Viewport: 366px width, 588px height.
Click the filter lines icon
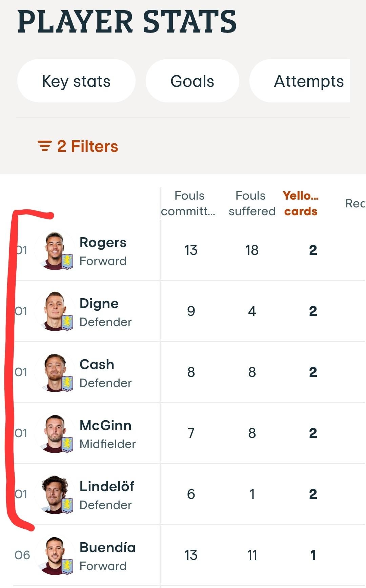tap(44, 146)
